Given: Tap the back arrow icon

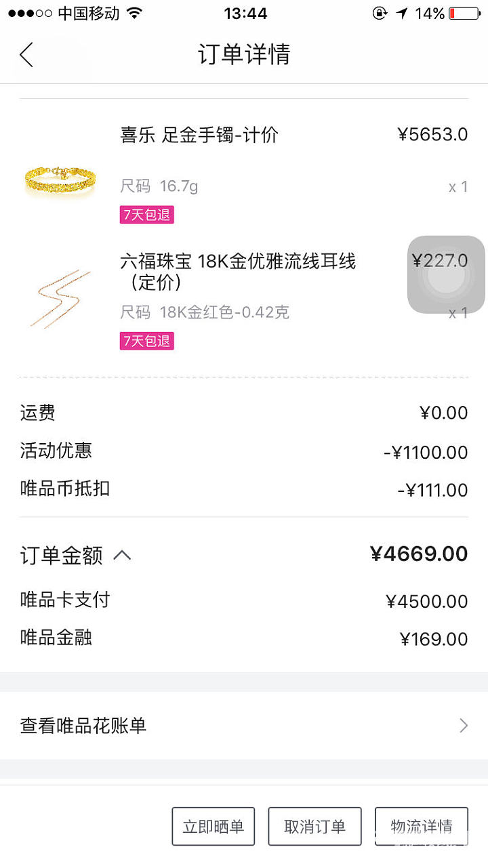Looking at the screenshot, I should click(x=26, y=54).
